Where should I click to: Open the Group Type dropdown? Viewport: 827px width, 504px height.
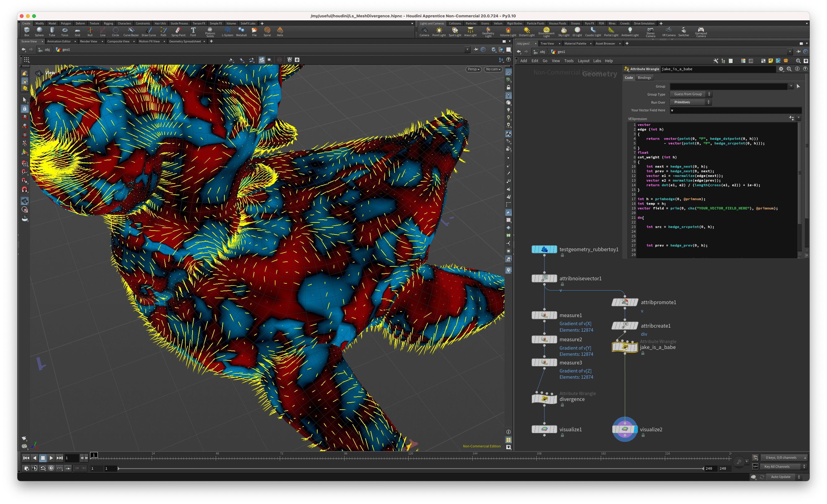691,94
